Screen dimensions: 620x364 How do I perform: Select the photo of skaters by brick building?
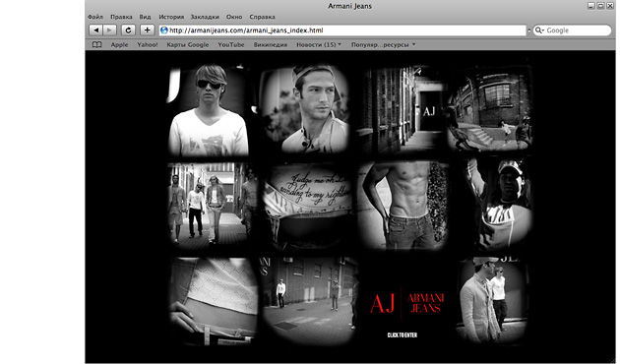click(490, 108)
